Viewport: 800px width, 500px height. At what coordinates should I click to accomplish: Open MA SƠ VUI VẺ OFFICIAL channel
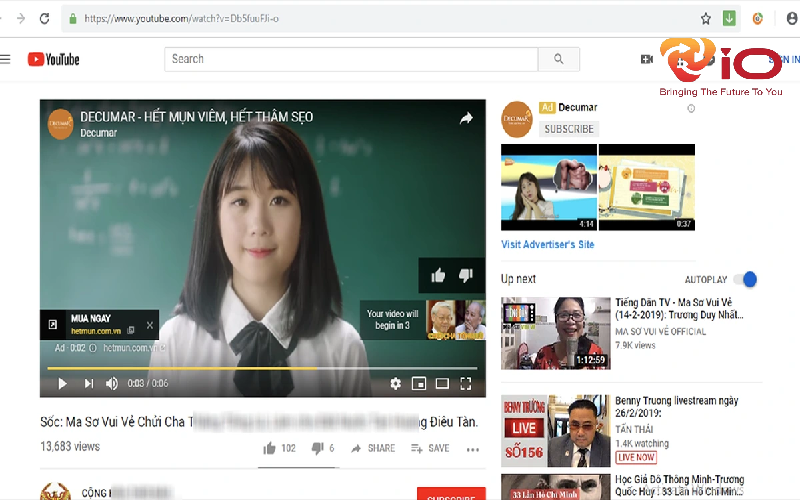click(x=661, y=332)
